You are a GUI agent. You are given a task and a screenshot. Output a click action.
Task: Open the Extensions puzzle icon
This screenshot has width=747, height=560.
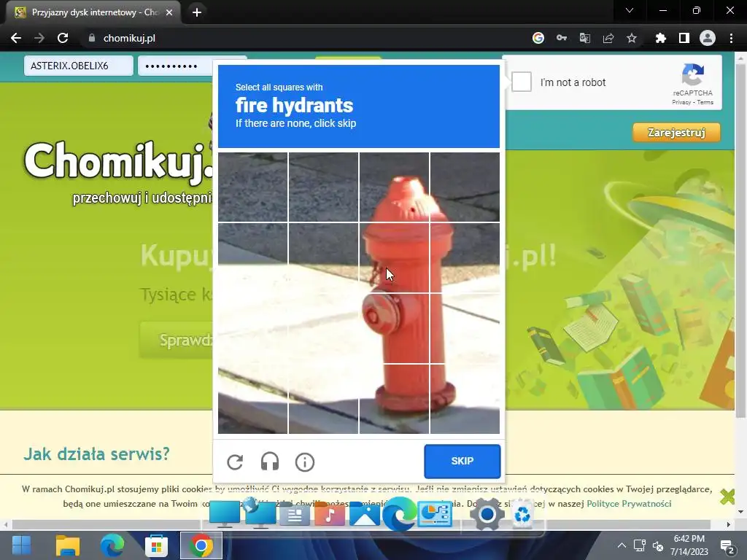tap(660, 38)
